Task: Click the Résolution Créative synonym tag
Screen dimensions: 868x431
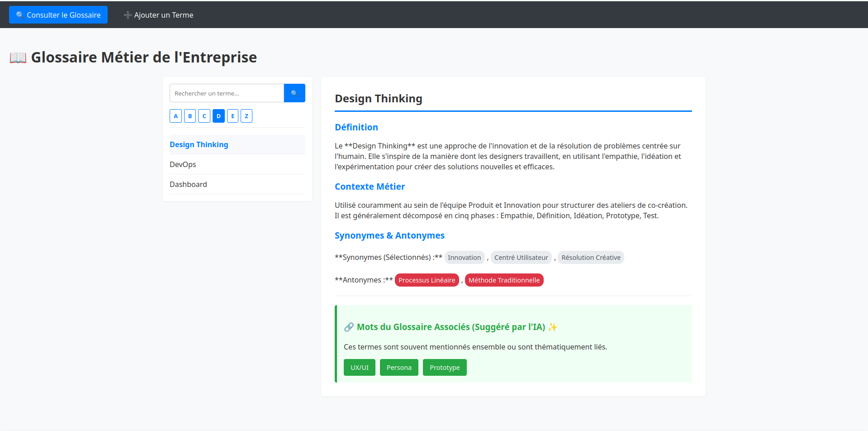Action: (591, 258)
